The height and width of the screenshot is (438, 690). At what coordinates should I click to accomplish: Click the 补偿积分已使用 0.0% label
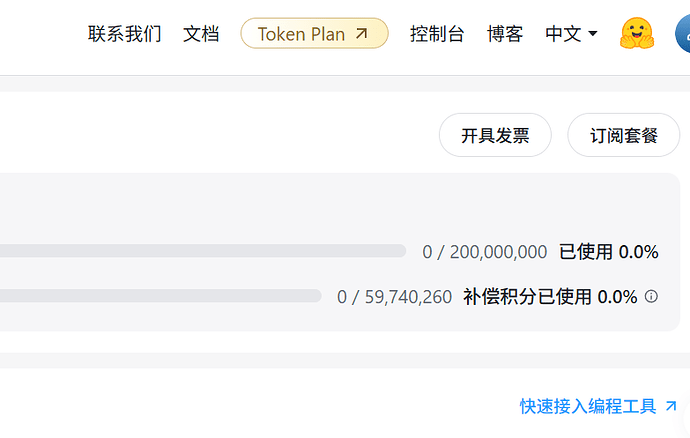tap(550, 297)
